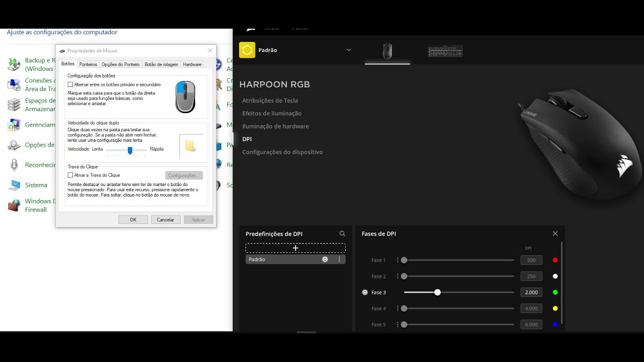Select the Padrão preset row
Screen dimensions: 644x362
tap(295, 259)
